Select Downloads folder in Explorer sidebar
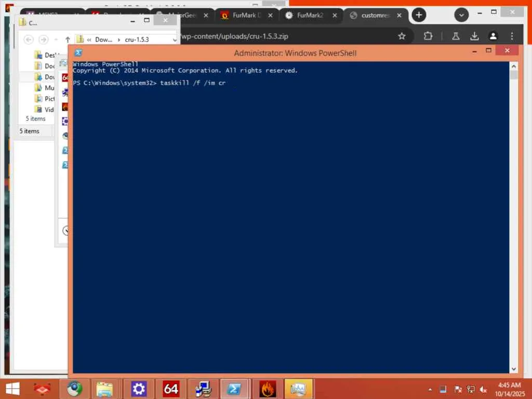Image resolution: width=532 pixels, height=399 pixels. tap(46, 77)
